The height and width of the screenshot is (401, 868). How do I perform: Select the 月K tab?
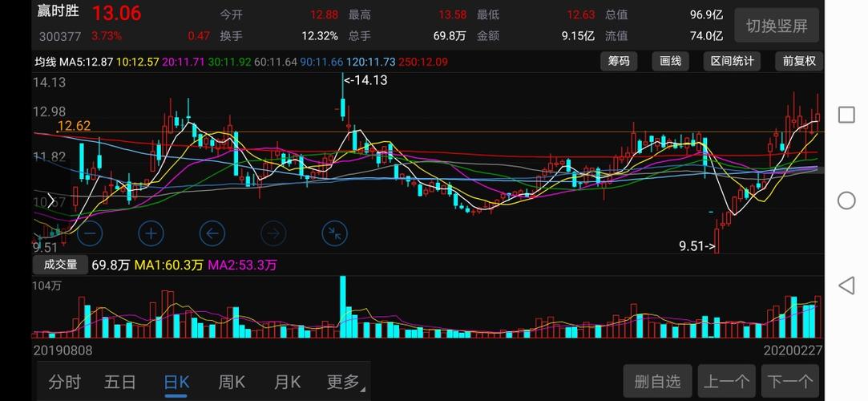coord(287,383)
